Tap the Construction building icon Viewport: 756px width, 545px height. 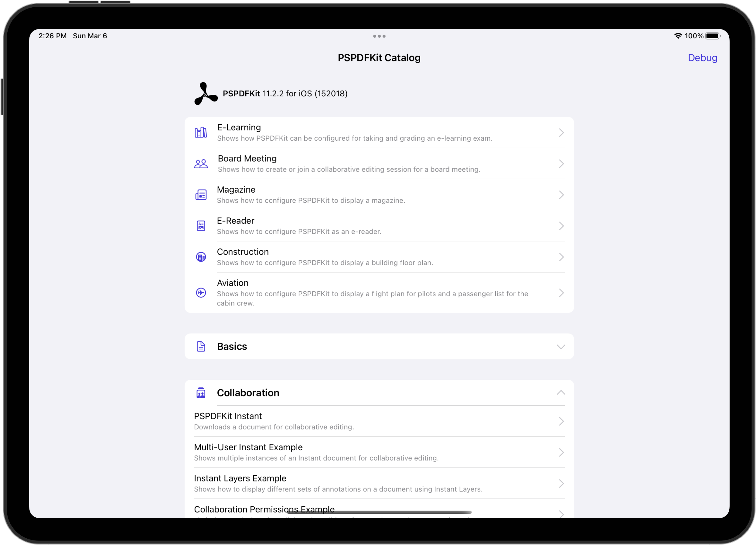pyautogui.click(x=201, y=257)
